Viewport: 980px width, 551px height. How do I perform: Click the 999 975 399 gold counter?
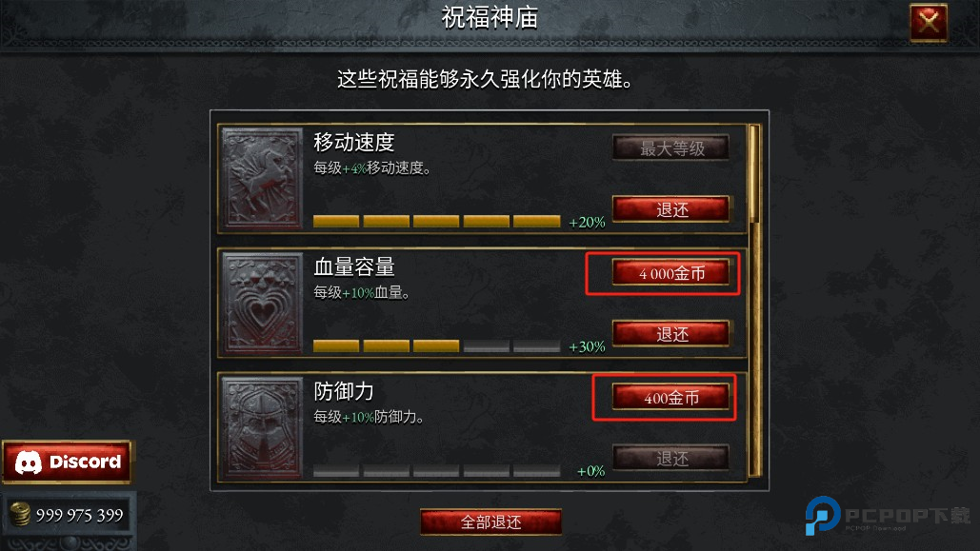[79, 515]
